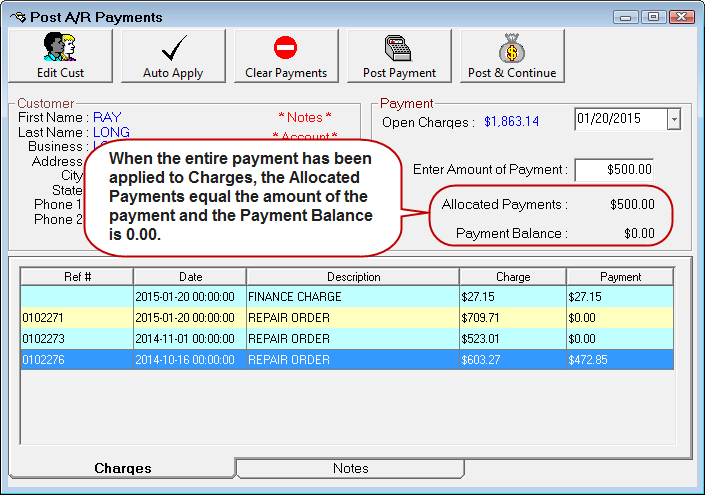Click the Enter Amount of Payment field

point(614,170)
